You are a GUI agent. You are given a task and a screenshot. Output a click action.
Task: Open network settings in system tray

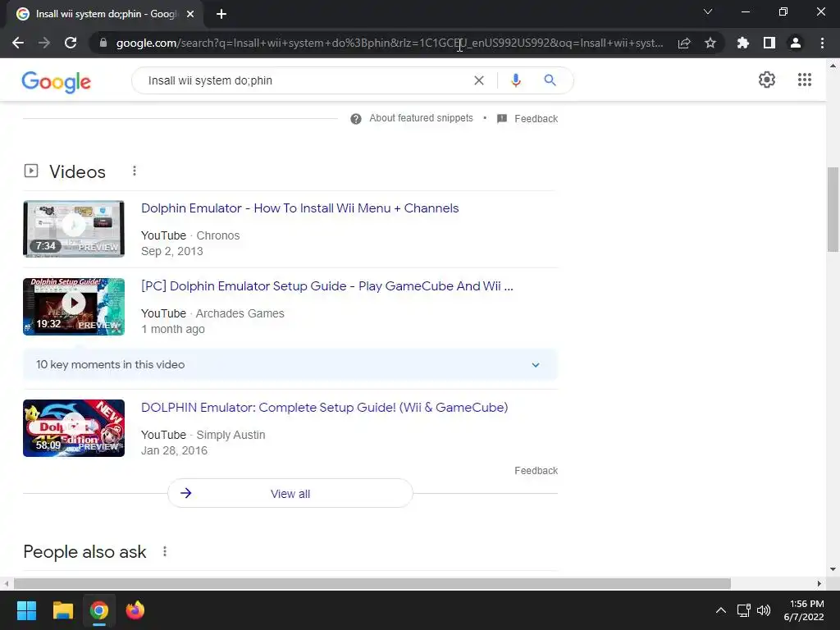tap(743, 610)
